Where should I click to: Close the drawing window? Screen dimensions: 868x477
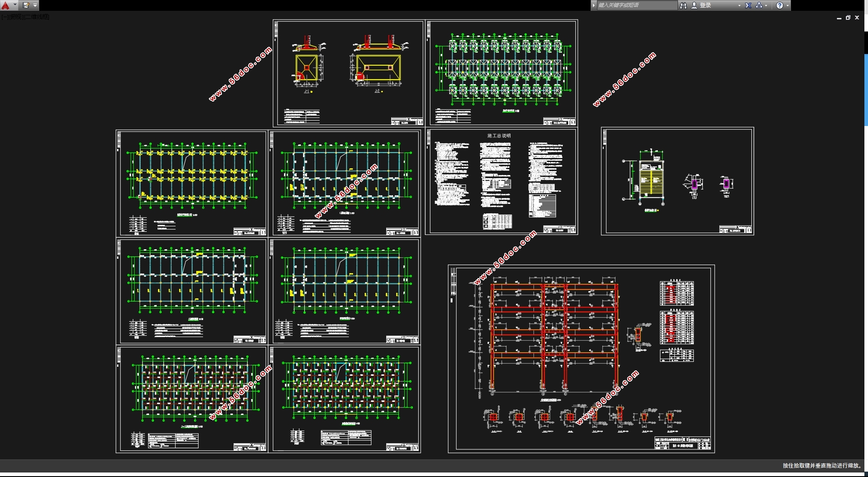pyautogui.click(x=857, y=18)
